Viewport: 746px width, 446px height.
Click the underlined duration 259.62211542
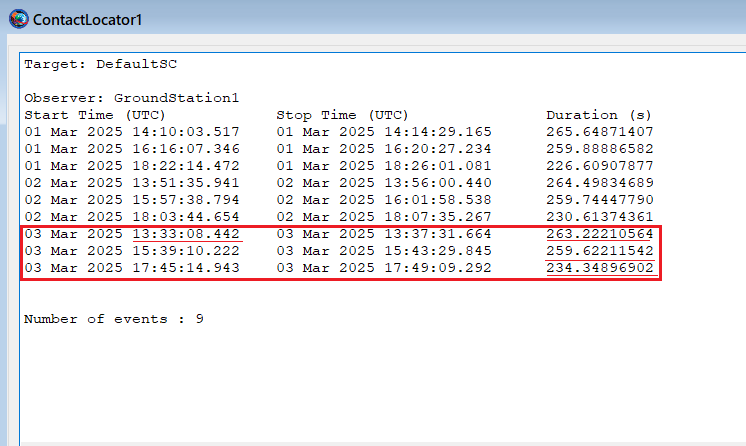pos(600,251)
